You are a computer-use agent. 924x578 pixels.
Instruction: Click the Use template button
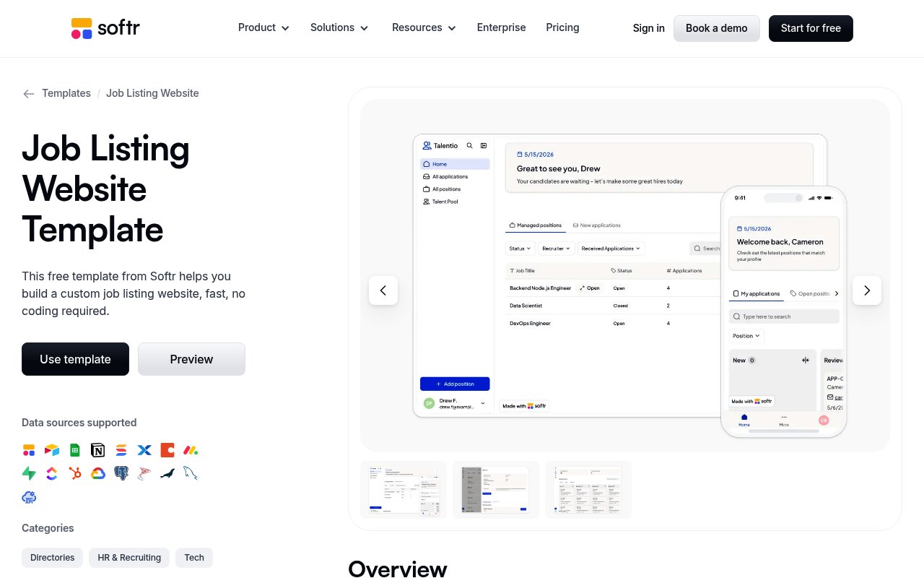point(75,359)
